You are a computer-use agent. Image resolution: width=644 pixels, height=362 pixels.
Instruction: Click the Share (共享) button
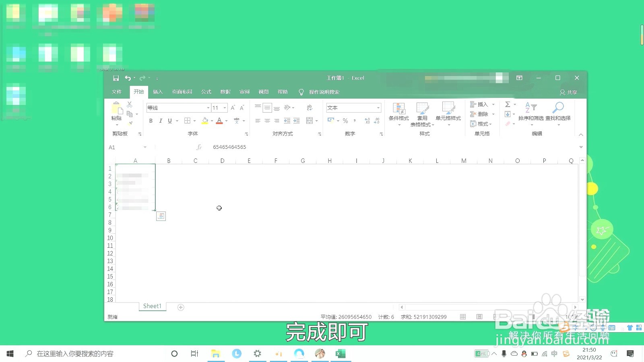pyautogui.click(x=568, y=93)
